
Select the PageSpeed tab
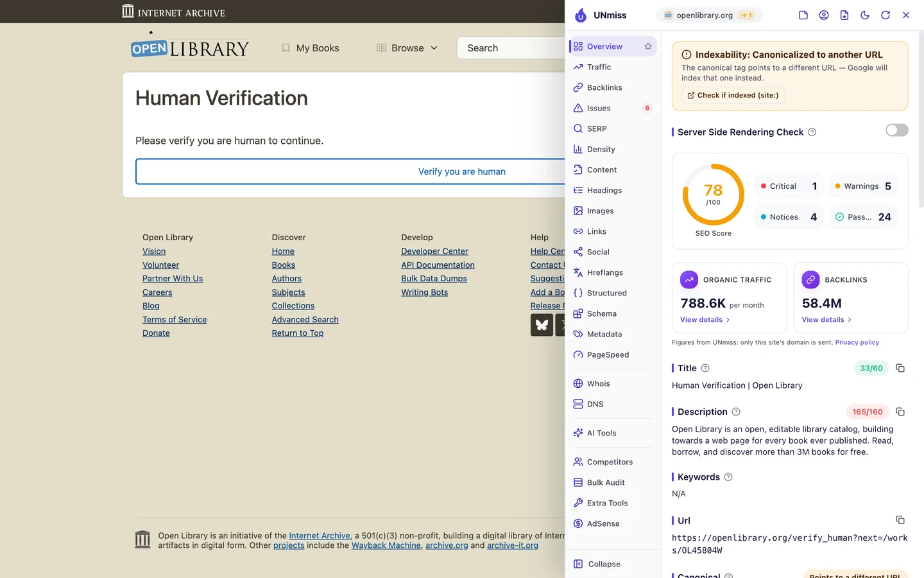pos(613,355)
